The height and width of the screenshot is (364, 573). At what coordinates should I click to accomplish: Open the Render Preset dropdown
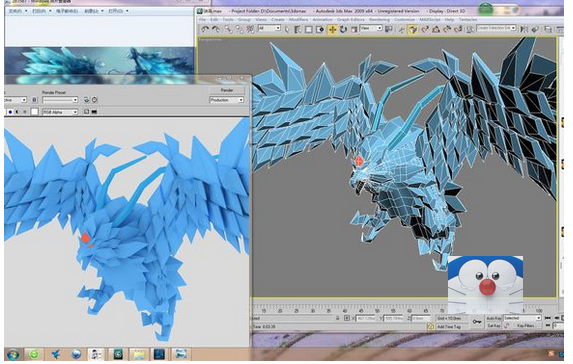click(60, 100)
